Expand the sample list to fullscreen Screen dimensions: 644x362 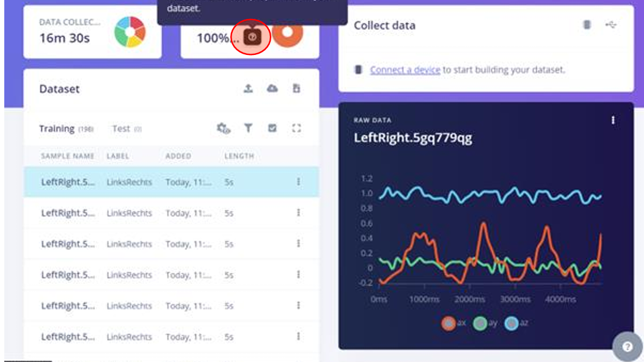point(297,128)
